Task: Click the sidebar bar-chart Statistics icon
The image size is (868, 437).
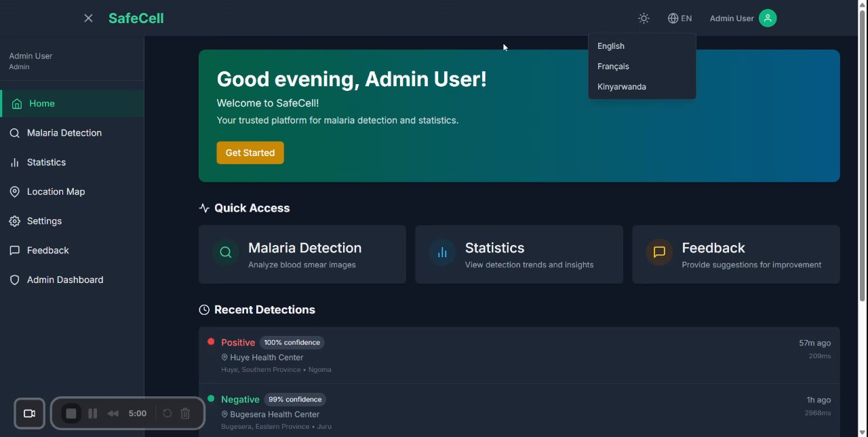Action: click(14, 162)
